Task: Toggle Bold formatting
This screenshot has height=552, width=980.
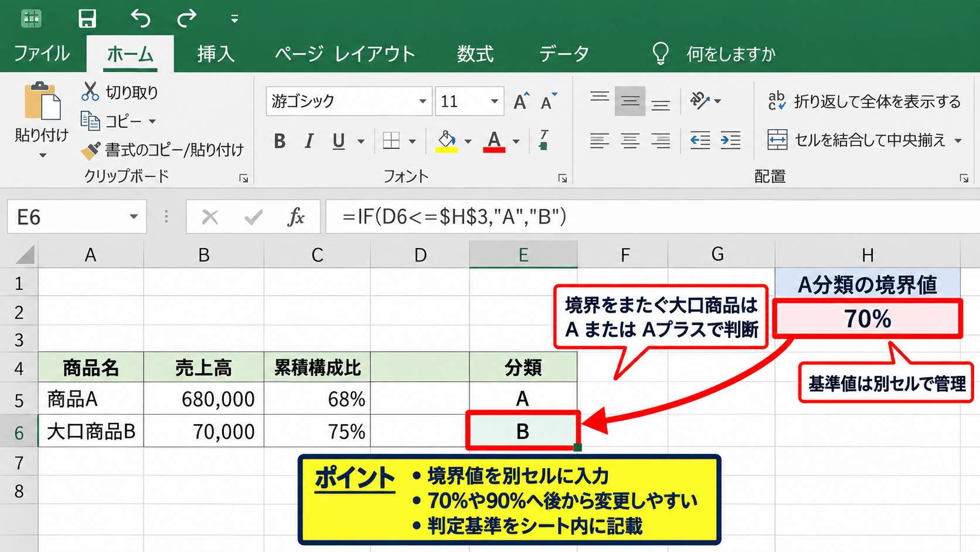Action: click(x=280, y=141)
